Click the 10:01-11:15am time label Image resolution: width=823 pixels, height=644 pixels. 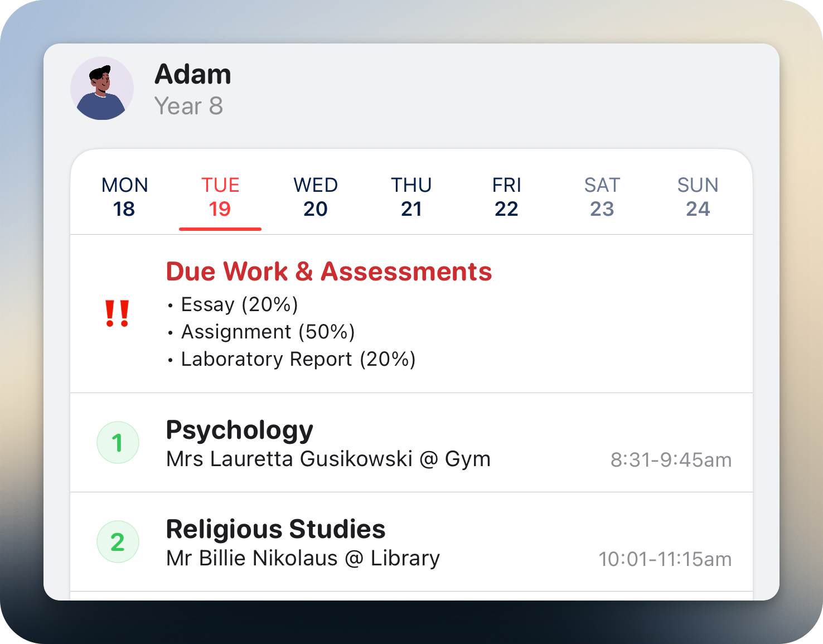[x=665, y=559]
